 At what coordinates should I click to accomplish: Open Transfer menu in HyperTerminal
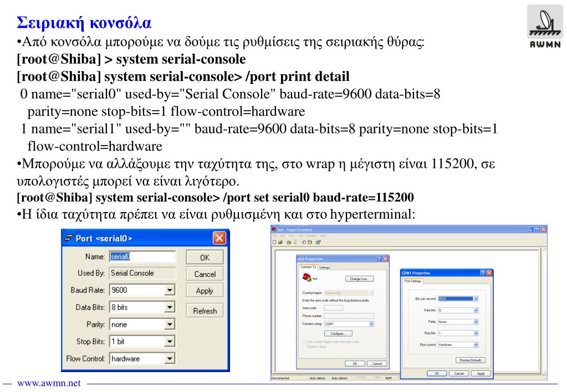point(311,235)
